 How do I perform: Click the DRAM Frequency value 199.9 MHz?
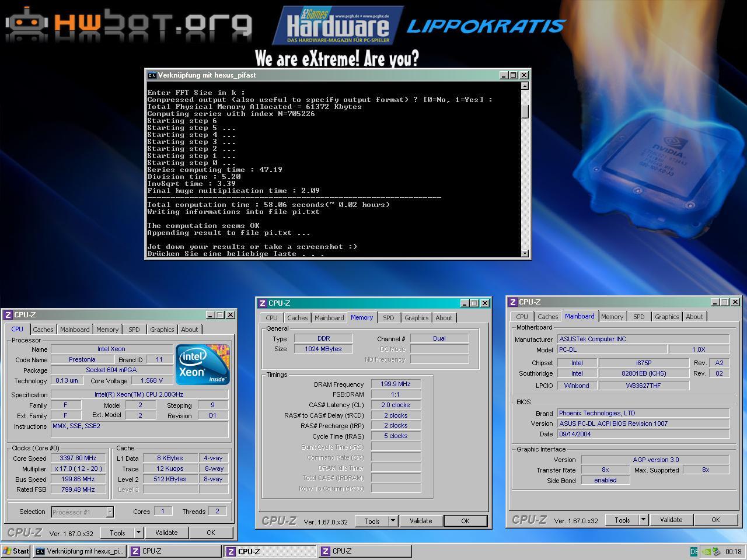396,384
